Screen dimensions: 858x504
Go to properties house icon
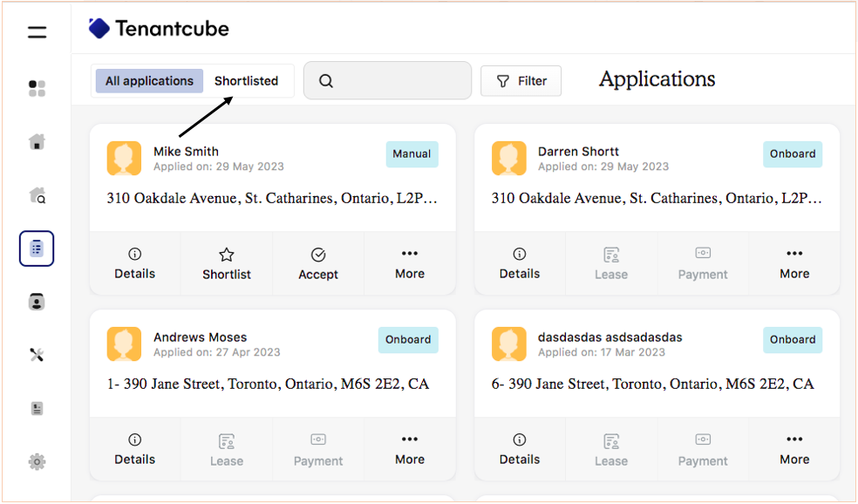pos(37,142)
